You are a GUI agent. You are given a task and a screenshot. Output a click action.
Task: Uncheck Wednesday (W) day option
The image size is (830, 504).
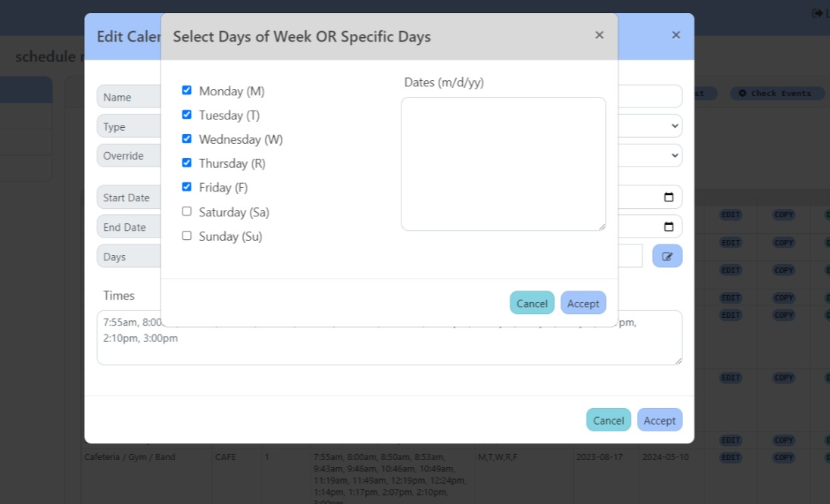(187, 139)
